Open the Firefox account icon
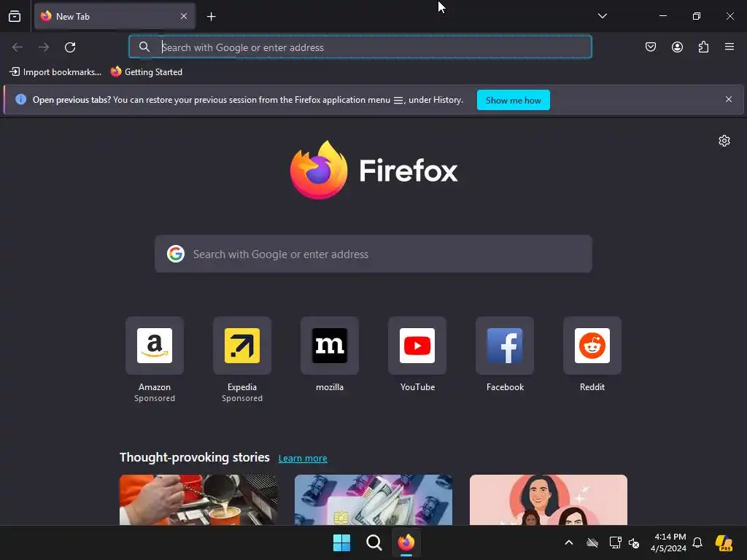Image resolution: width=747 pixels, height=560 pixels. point(677,47)
